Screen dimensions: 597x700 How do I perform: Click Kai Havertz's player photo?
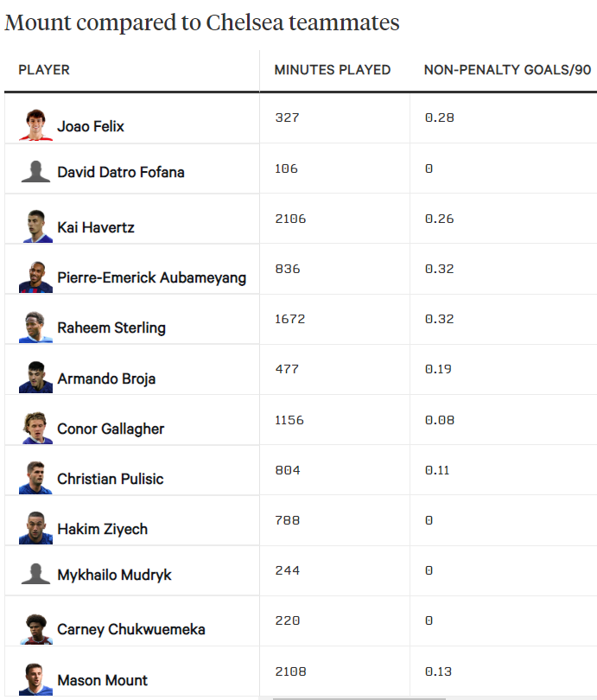[x=35, y=226]
